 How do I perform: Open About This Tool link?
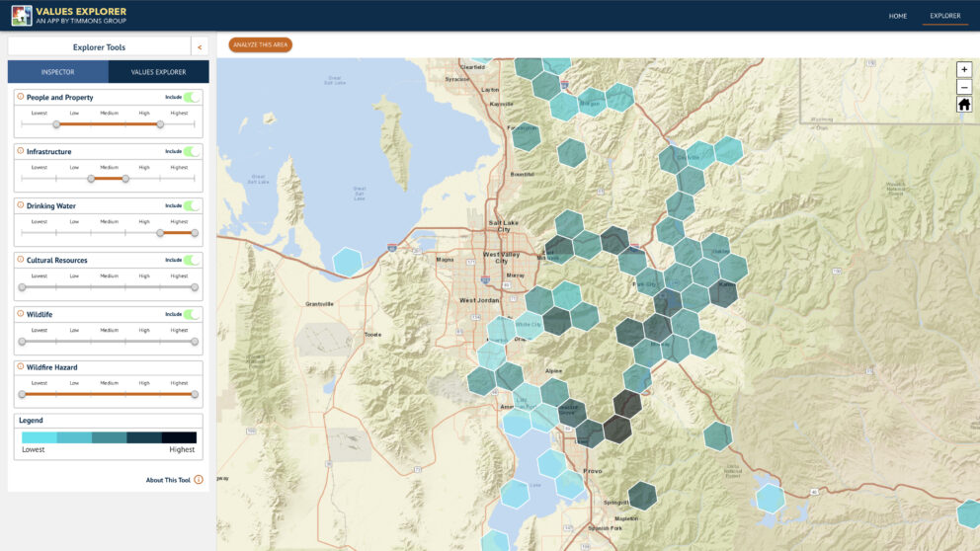[x=168, y=480]
